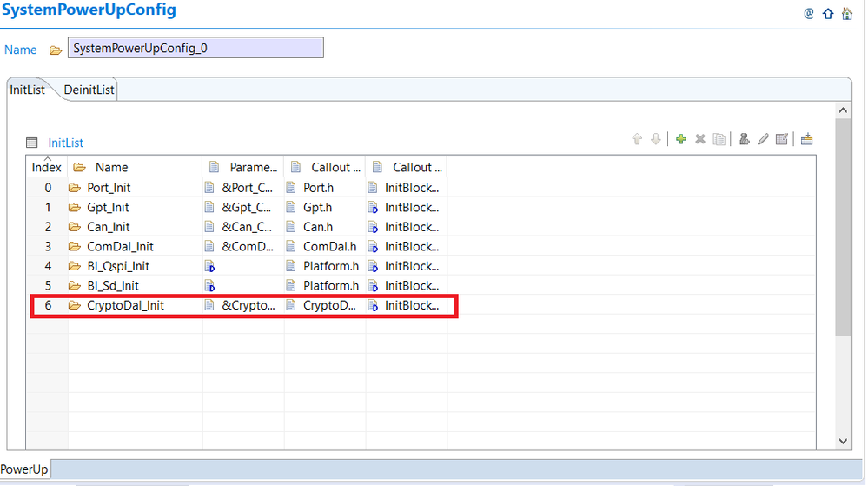This screenshot has height=486, width=868.
Task: Click the user-with-gear icon in the toolbar
Action: coord(745,139)
